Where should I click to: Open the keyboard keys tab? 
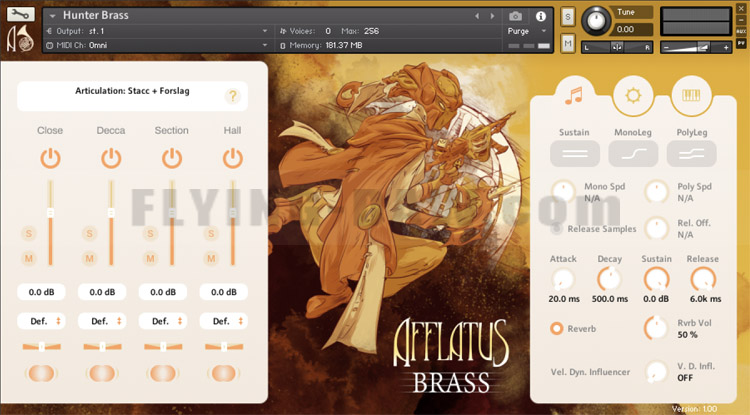(692, 96)
